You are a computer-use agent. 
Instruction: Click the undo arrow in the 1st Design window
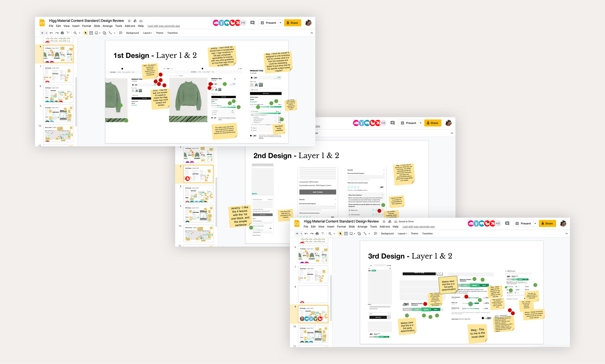tap(51, 33)
